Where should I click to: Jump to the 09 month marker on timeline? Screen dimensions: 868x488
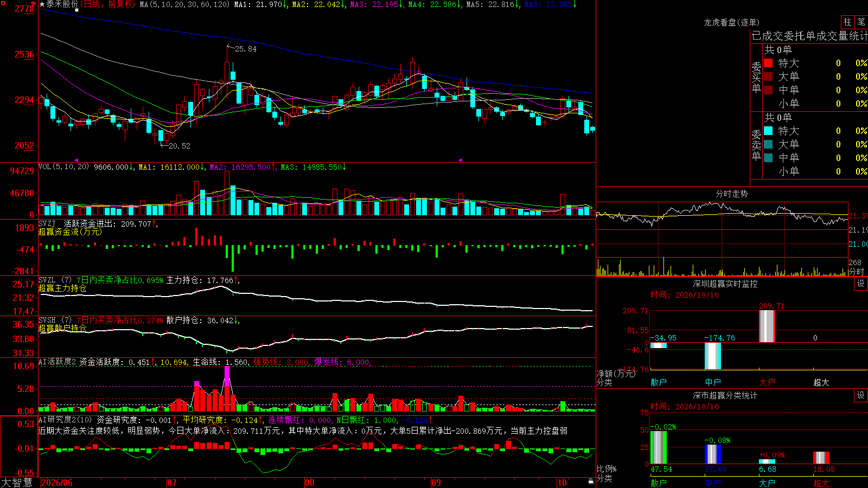pos(436,483)
